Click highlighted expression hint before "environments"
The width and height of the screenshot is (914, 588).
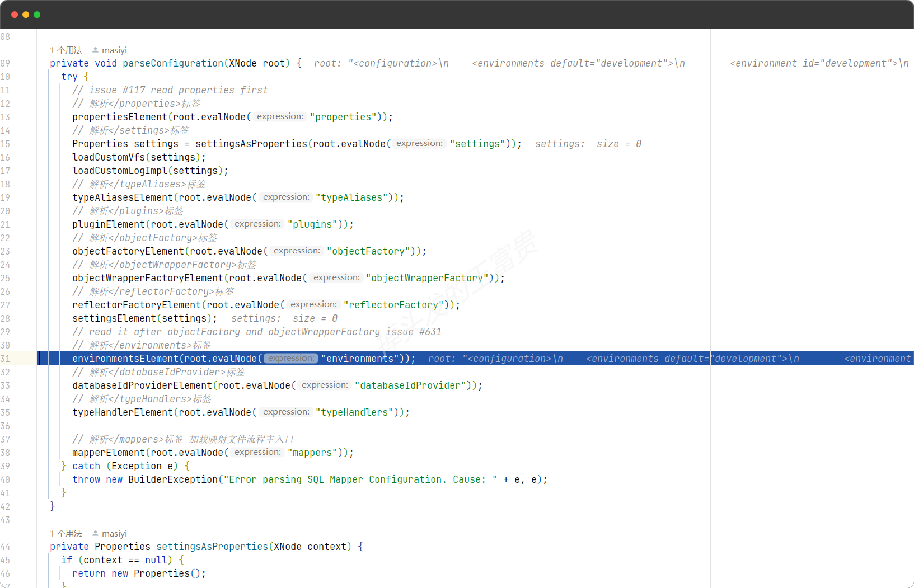(291, 358)
